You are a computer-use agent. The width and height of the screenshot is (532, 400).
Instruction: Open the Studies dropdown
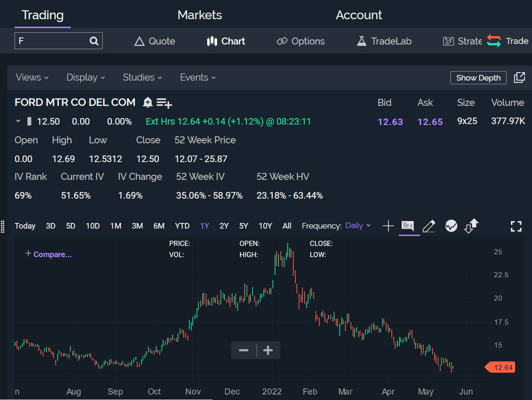[x=142, y=78]
